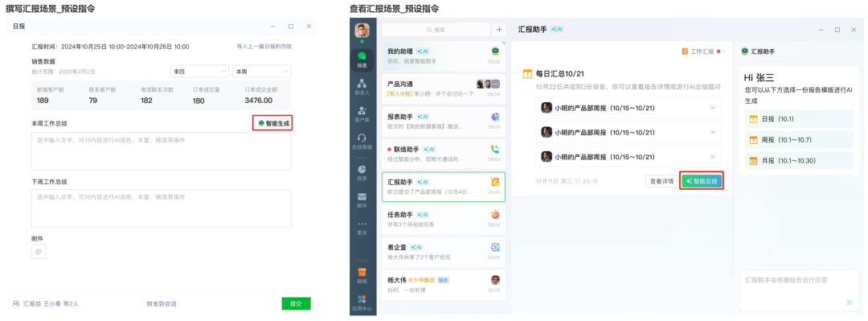Image resolution: width=868 pixels, height=321 pixels.
Task: Expand the third 小明的产品部周报 report row
Action: click(x=712, y=156)
